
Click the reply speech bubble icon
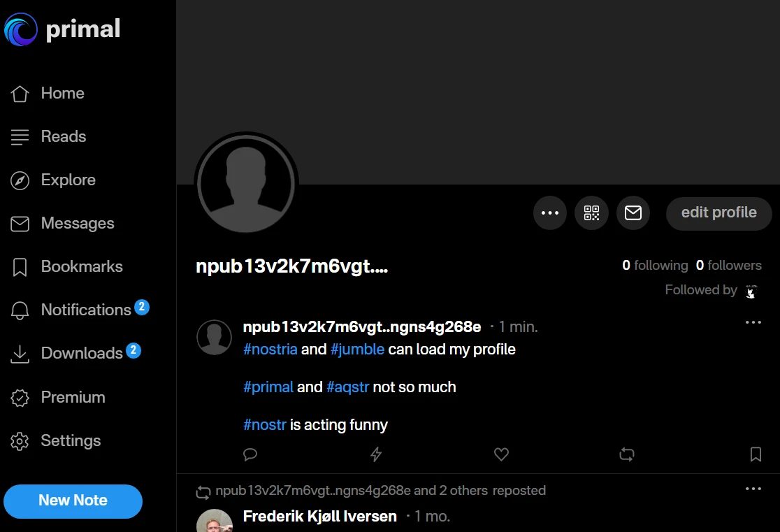[250, 454]
